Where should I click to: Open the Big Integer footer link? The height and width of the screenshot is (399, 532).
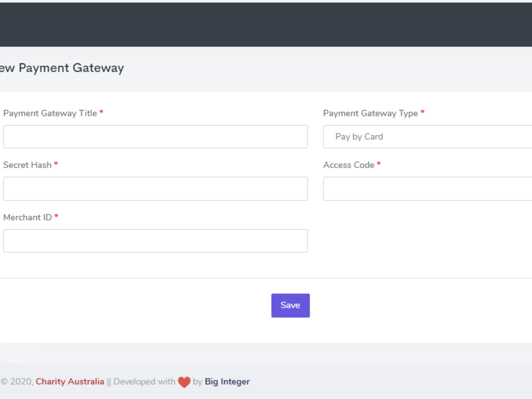point(227,381)
